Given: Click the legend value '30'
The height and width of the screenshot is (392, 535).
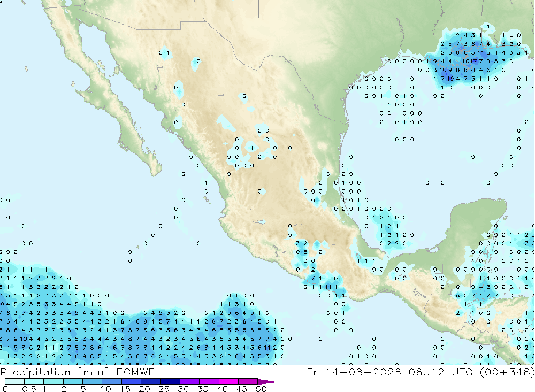Looking at the screenshot, I should pyautogui.click(x=184, y=389).
